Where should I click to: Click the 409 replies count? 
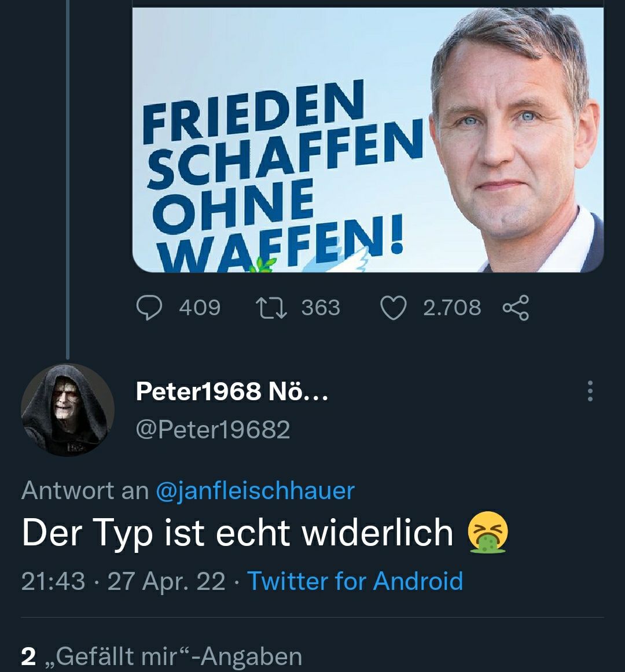coord(200,308)
